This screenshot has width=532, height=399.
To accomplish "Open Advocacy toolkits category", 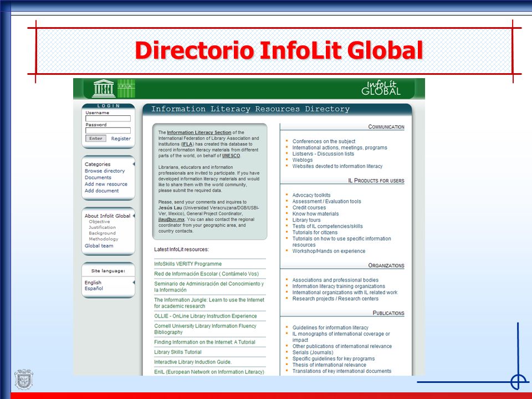I will tap(311, 195).
